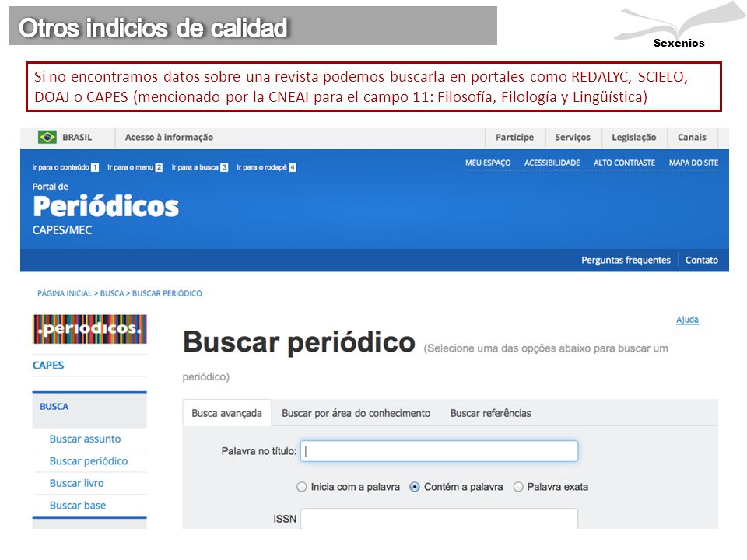
Task: Open MAPA DO SITE link
Action: coord(693,163)
